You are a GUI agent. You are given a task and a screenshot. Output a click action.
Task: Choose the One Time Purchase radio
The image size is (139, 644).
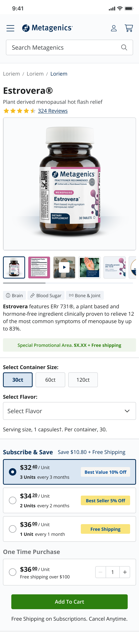[12, 572]
